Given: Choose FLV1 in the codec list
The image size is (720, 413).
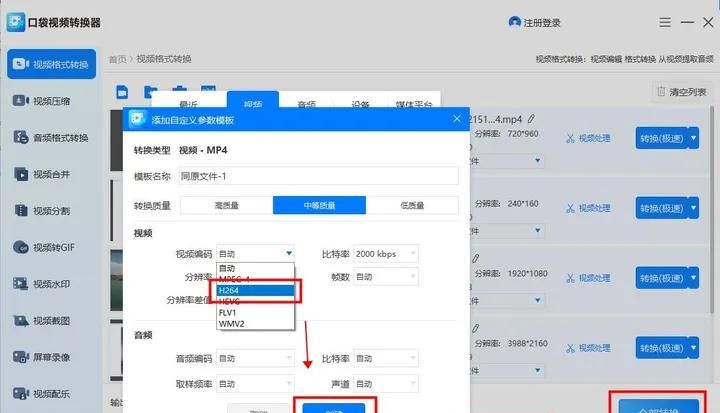Looking at the screenshot, I should [255, 312].
